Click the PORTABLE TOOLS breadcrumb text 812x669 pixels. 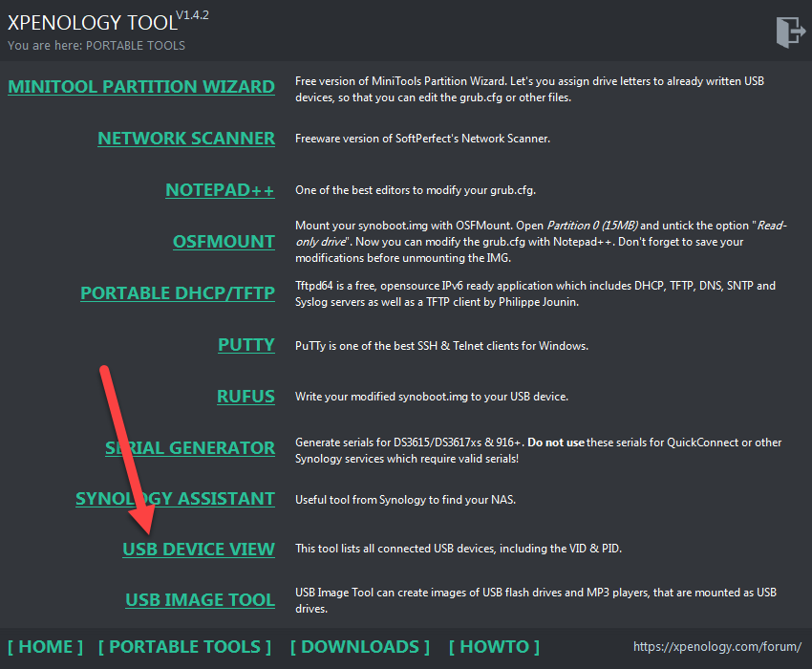[138, 46]
